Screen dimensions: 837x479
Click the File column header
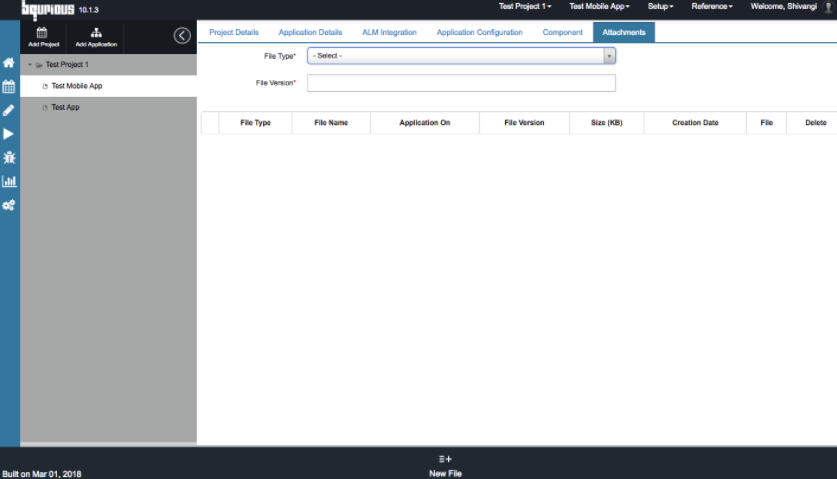[x=767, y=123]
